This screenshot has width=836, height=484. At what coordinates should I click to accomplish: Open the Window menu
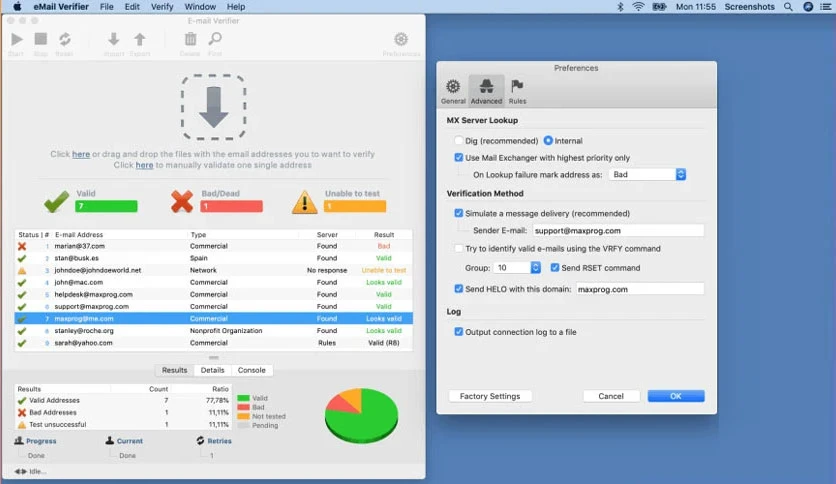200,7
